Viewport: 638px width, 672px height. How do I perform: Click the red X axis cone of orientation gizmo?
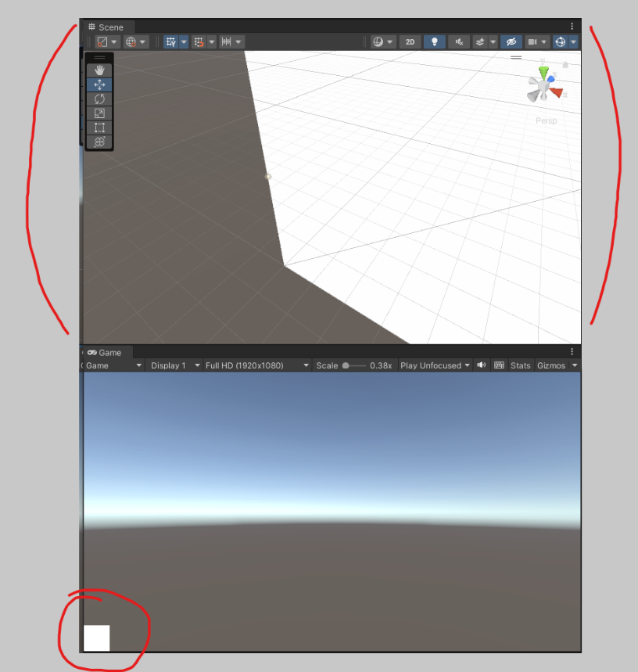pyautogui.click(x=557, y=92)
